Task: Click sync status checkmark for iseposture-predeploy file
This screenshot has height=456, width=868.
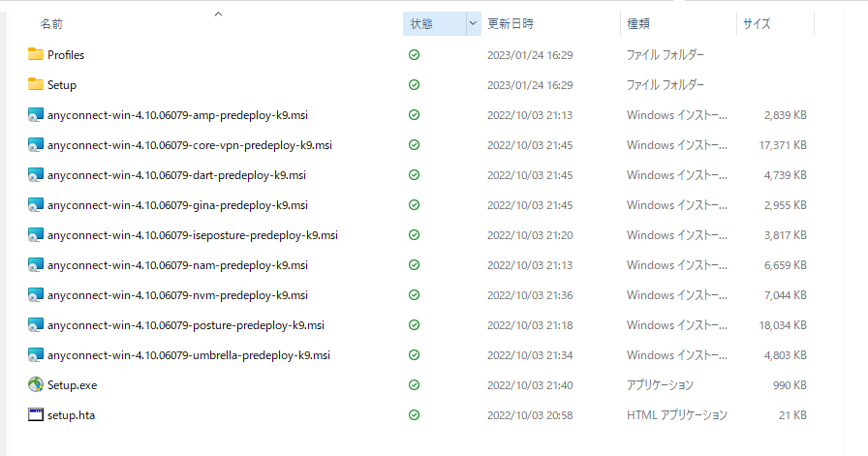Action: tap(414, 234)
